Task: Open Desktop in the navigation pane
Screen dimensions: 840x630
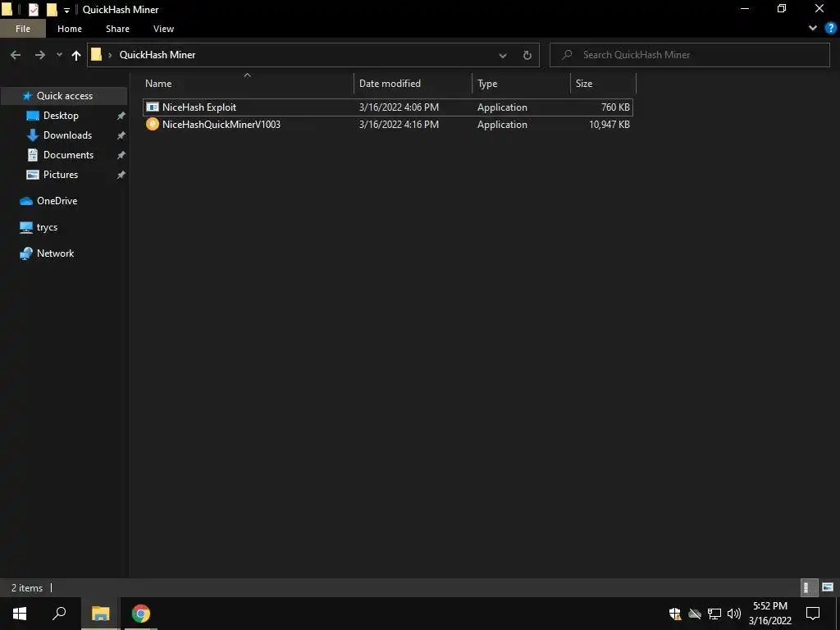Action: point(61,116)
